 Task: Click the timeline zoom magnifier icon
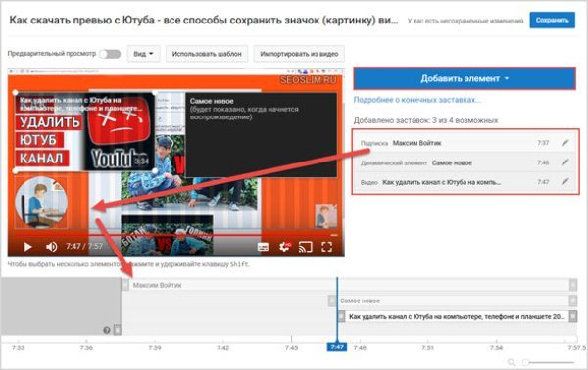512,362
